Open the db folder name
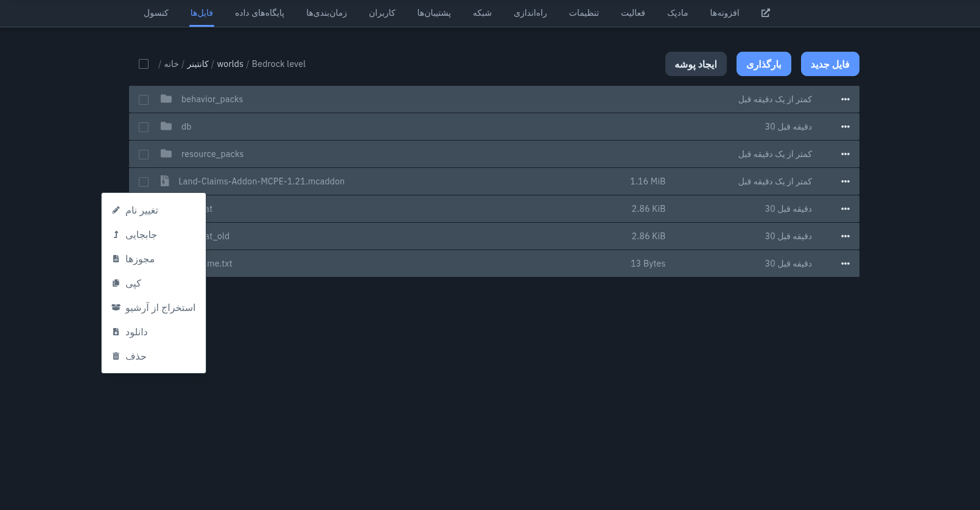 coord(186,127)
